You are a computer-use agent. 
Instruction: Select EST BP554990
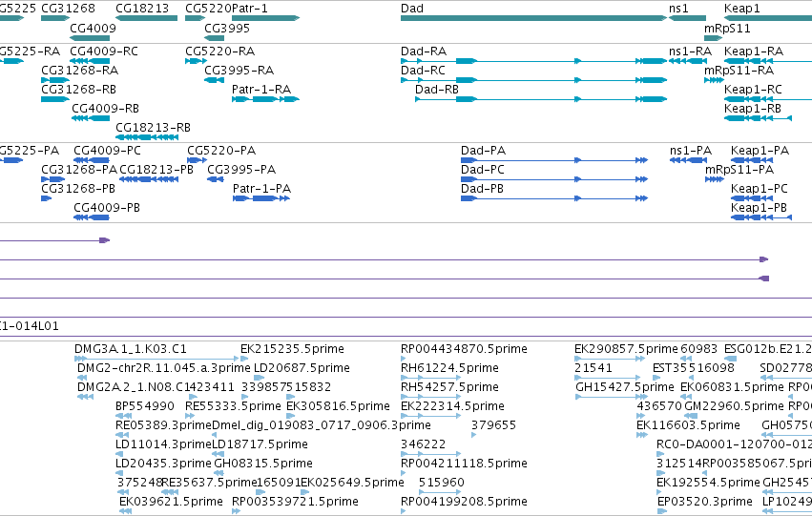tap(123, 416)
